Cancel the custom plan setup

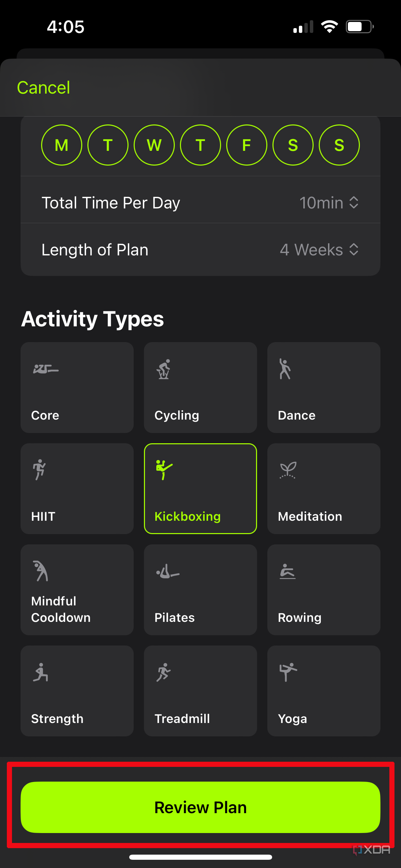coord(43,87)
